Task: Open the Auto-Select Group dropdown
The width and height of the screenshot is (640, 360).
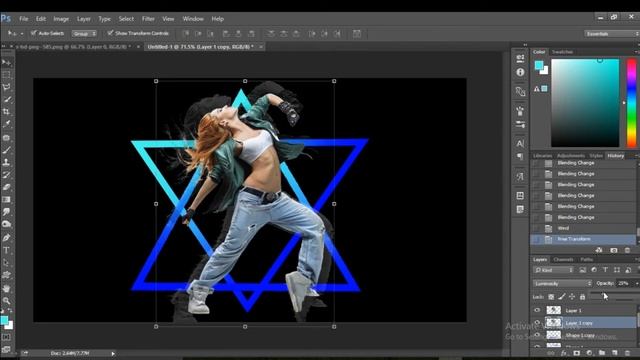Action: pyautogui.click(x=84, y=33)
